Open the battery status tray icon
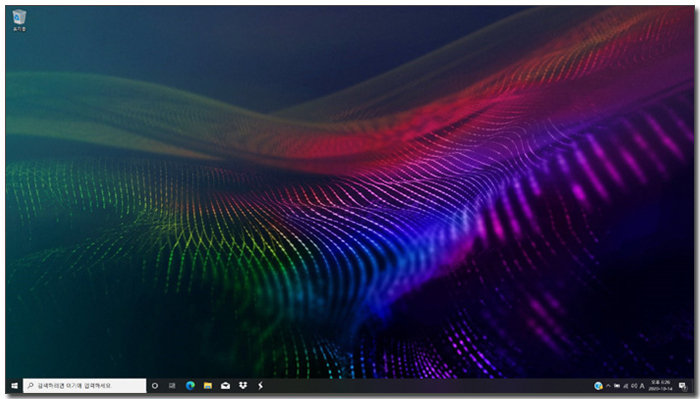Image resolution: width=700 pixels, height=399 pixels. coord(617,386)
